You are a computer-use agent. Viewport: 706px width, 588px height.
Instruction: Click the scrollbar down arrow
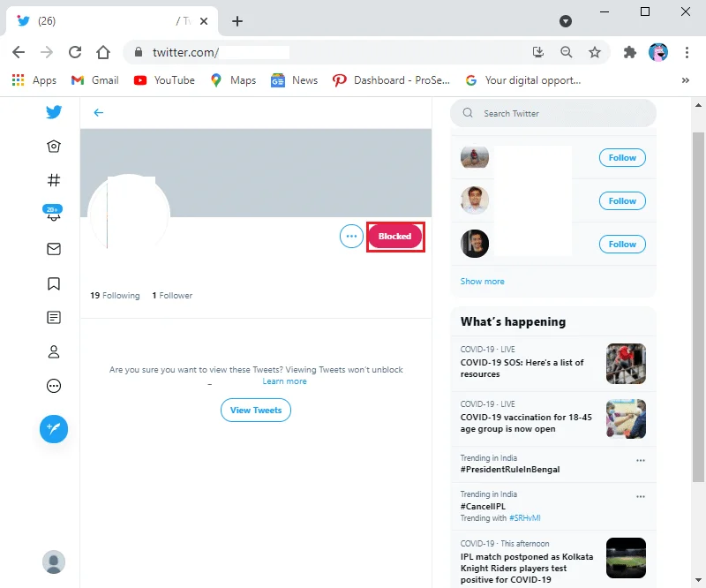(698, 580)
